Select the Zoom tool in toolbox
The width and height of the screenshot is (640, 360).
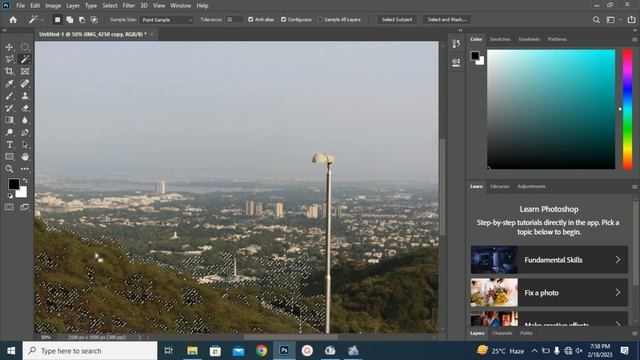[x=9, y=169]
